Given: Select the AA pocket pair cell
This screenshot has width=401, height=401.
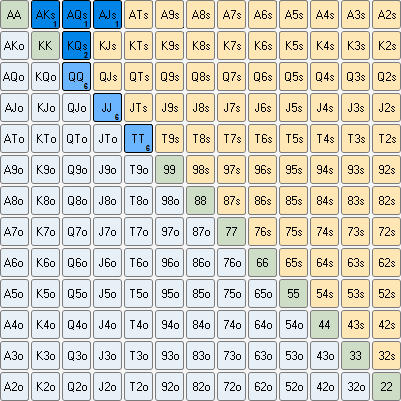Looking at the screenshot, I should click(x=14, y=14).
